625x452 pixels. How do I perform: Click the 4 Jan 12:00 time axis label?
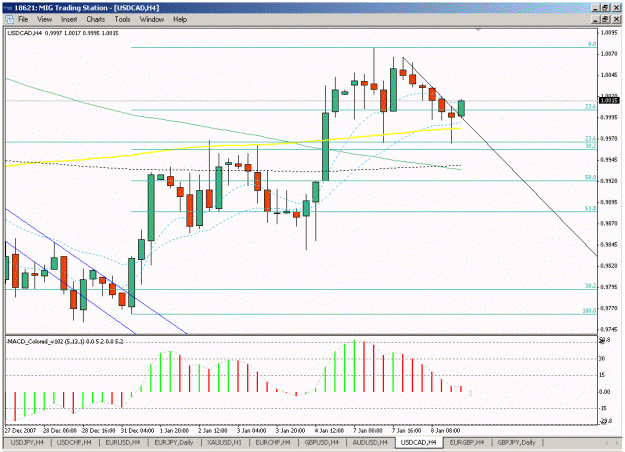click(329, 430)
